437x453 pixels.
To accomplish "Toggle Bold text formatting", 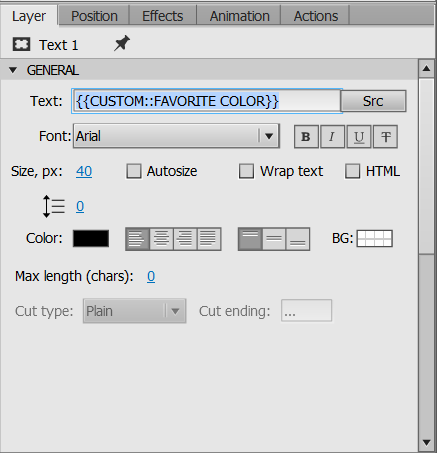I will (306, 137).
